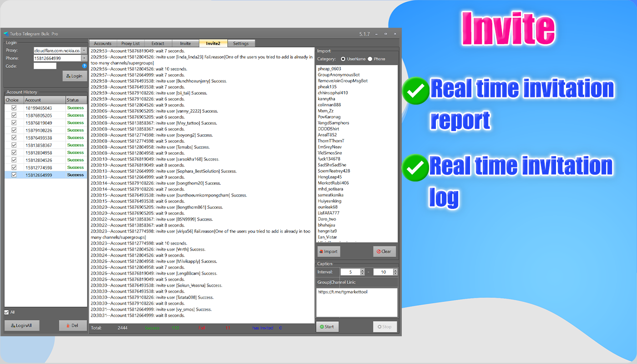Click the LoginAll button

click(x=22, y=326)
